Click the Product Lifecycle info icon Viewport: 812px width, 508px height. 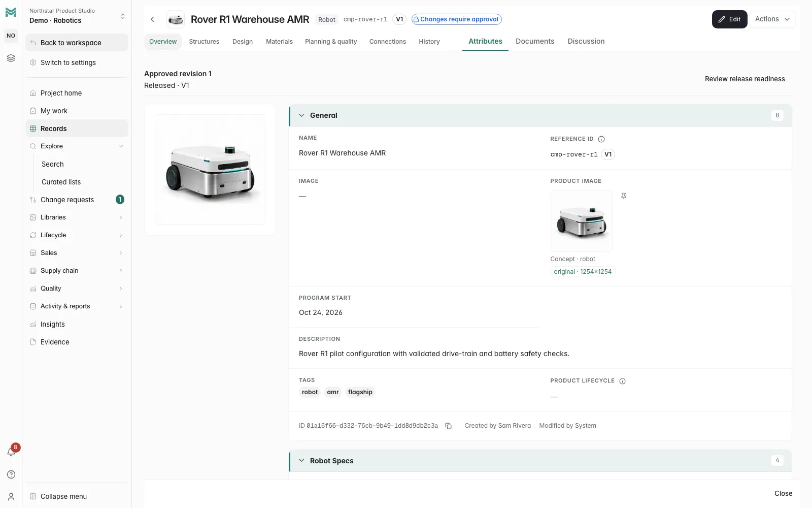pos(623,381)
